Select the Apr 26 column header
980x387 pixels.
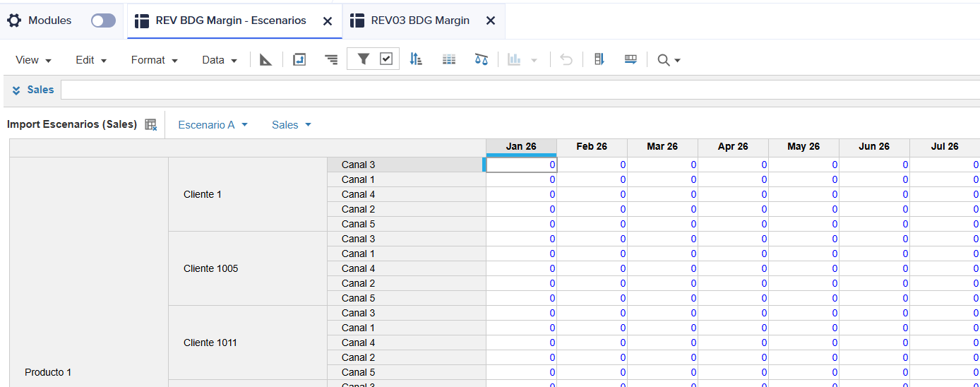coord(733,147)
